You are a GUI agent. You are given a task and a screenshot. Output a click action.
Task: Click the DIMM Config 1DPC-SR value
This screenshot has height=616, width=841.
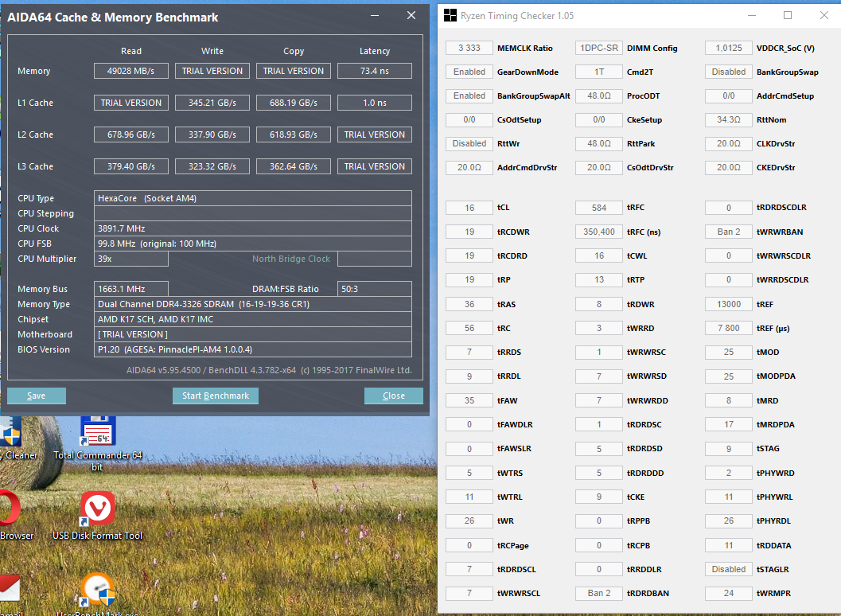click(x=599, y=48)
